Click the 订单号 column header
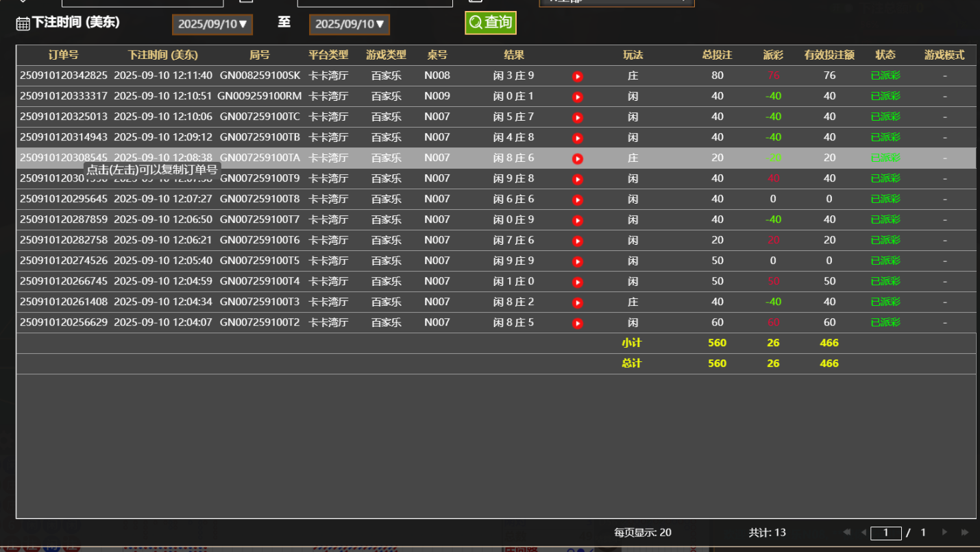The image size is (980, 552). (64, 55)
